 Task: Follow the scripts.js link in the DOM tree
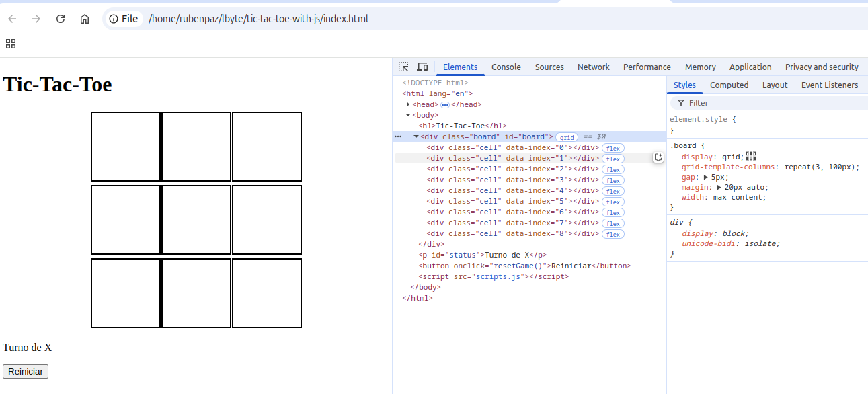[x=498, y=276]
